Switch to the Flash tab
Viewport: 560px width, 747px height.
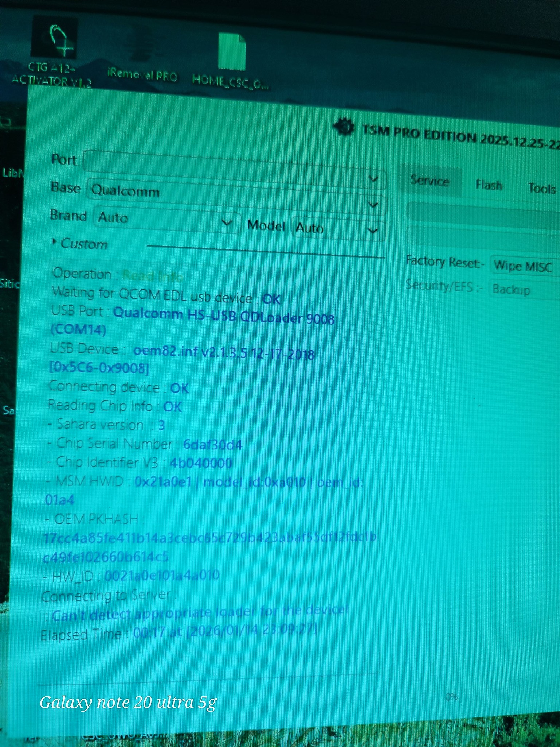coord(489,185)
